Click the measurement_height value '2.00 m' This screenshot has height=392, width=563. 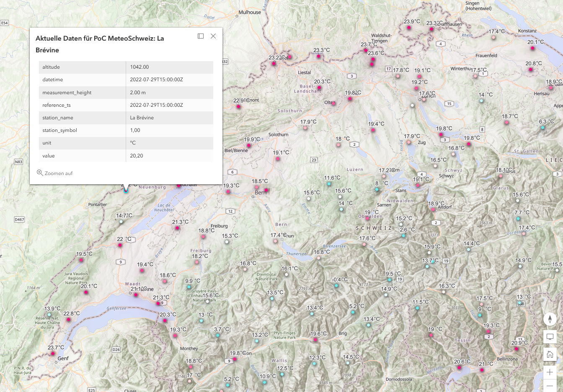click(x=138, y=93)
